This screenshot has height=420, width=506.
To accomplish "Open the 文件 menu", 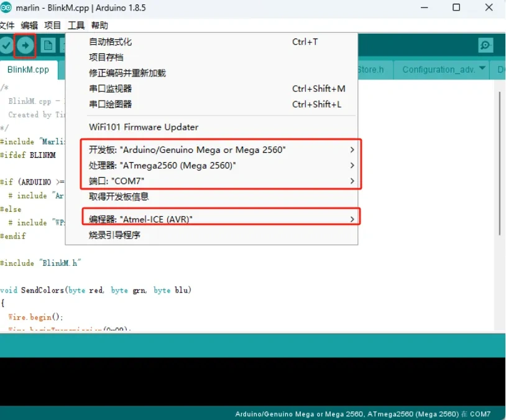I will pos(7,25).
